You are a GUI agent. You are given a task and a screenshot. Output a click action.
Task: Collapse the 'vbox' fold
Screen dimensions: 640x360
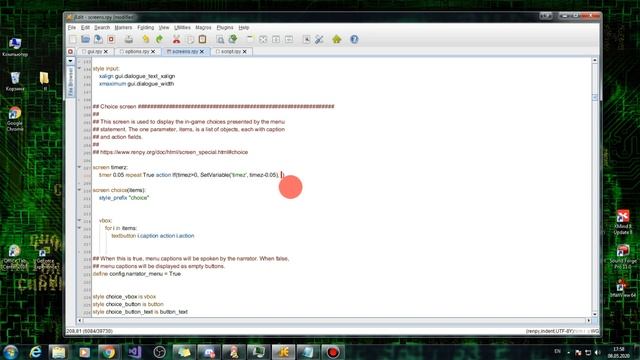(79, 220)
